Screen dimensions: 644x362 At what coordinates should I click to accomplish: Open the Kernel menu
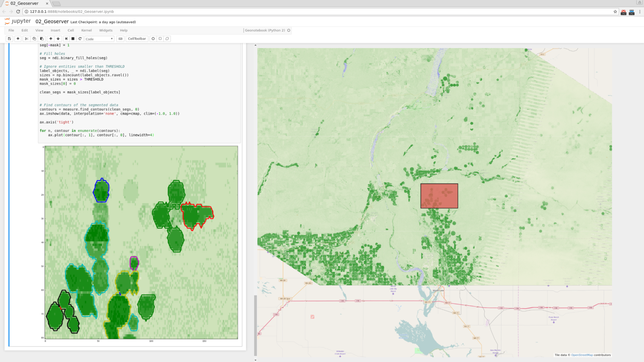point(86,30)
